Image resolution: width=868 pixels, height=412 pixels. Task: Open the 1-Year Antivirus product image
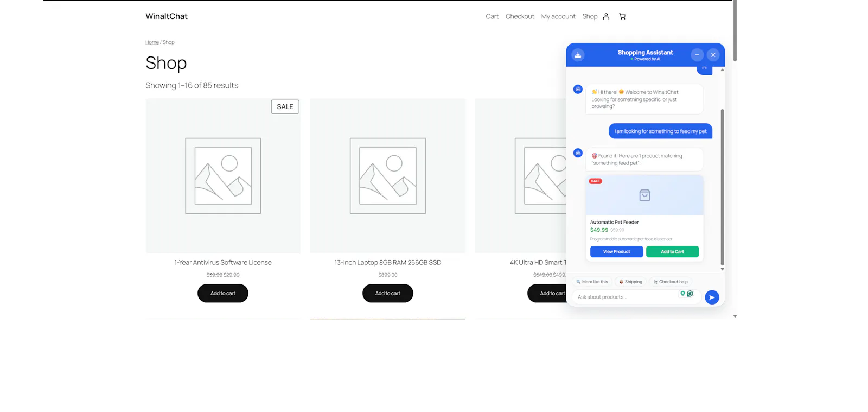(x=223, y=176)
